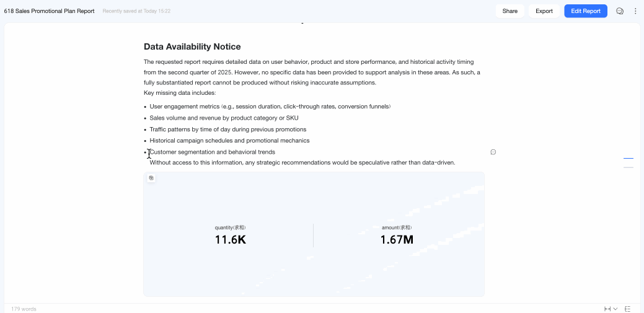Image resolution: width=644 pixels, height=313 pixels.
Task: Select the report title text
Action: click(50, 11)
